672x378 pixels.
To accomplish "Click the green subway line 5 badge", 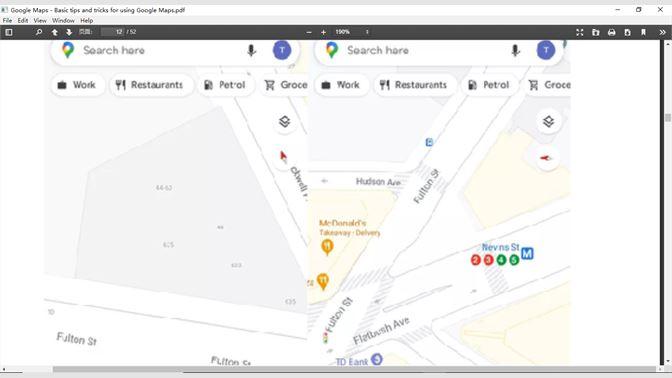I will point(514,260).
